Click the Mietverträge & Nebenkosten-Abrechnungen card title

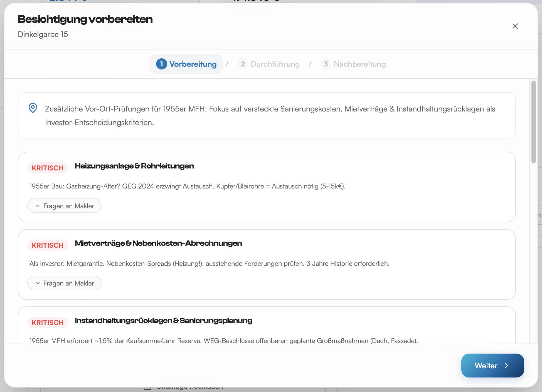pos(158,243)
